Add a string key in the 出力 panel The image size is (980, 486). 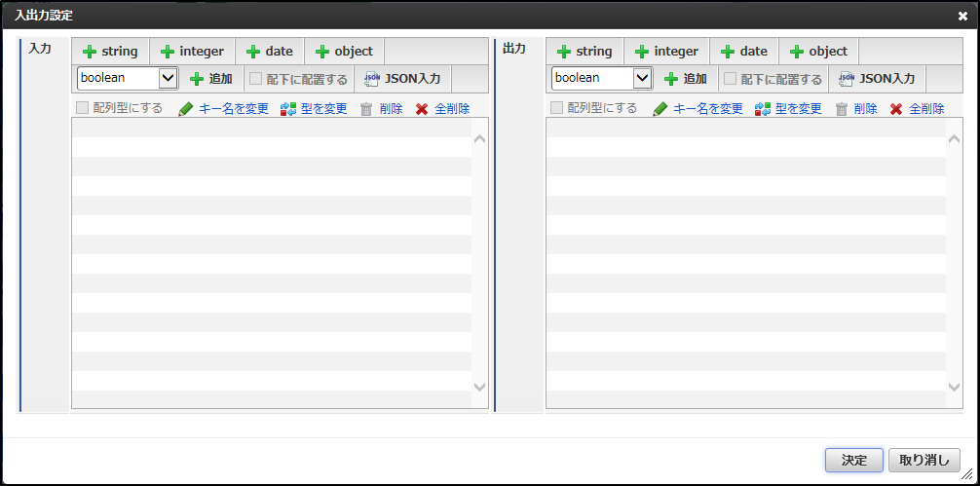click(x=584, y=52)
